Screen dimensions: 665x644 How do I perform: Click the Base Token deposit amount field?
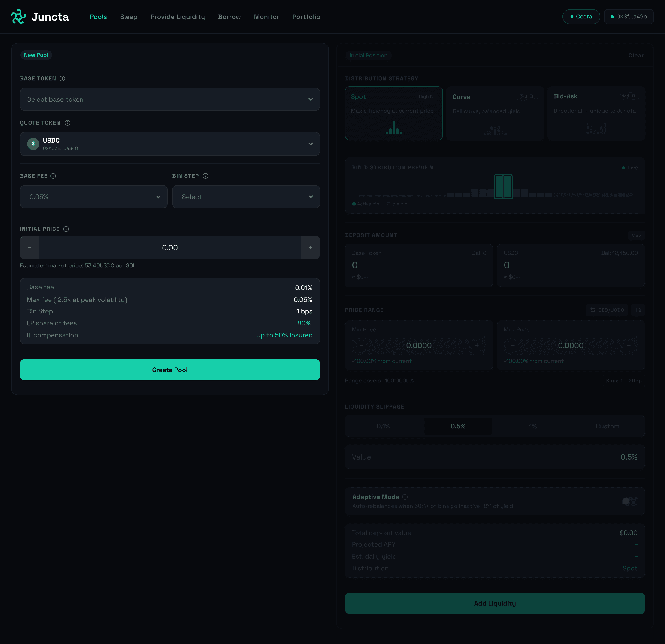coord(419,265)
